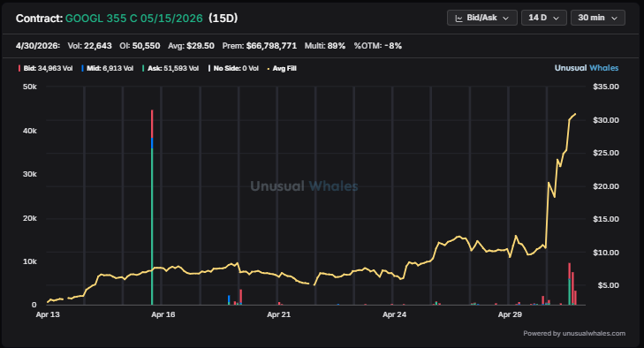This screenshot has width=644, height=348.
Task: Click the %OTM: -8% stat
Action: coord(378,46)
